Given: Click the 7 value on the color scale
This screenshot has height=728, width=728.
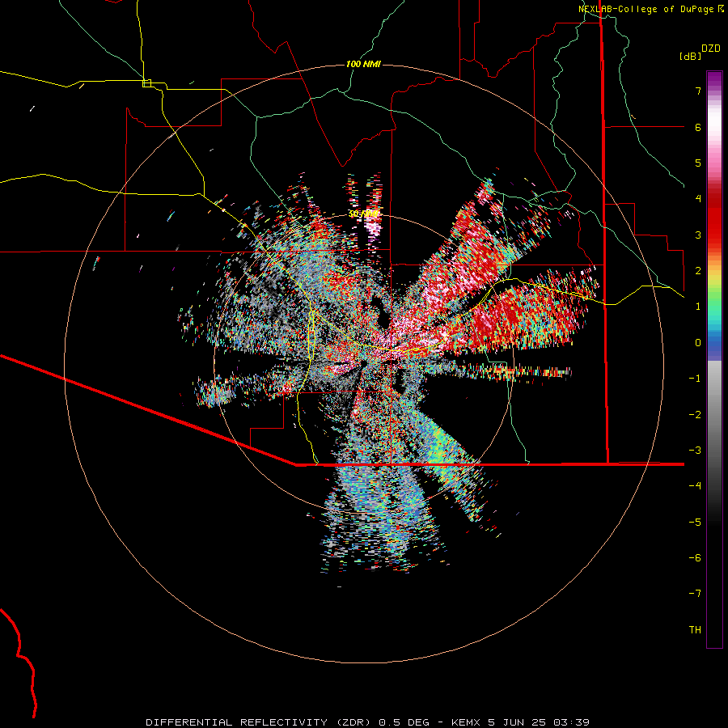Looking at the screenshot, I should click(698, 91).
